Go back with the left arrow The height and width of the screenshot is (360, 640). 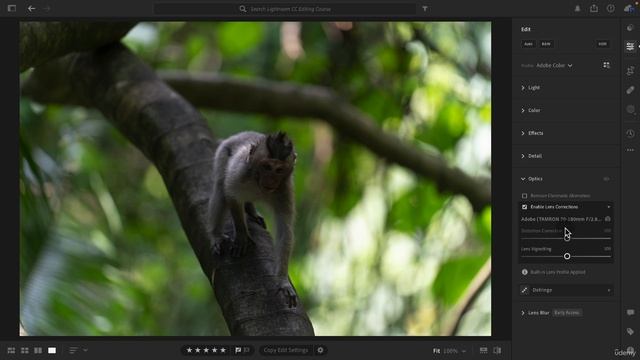[x=31, y=8]
